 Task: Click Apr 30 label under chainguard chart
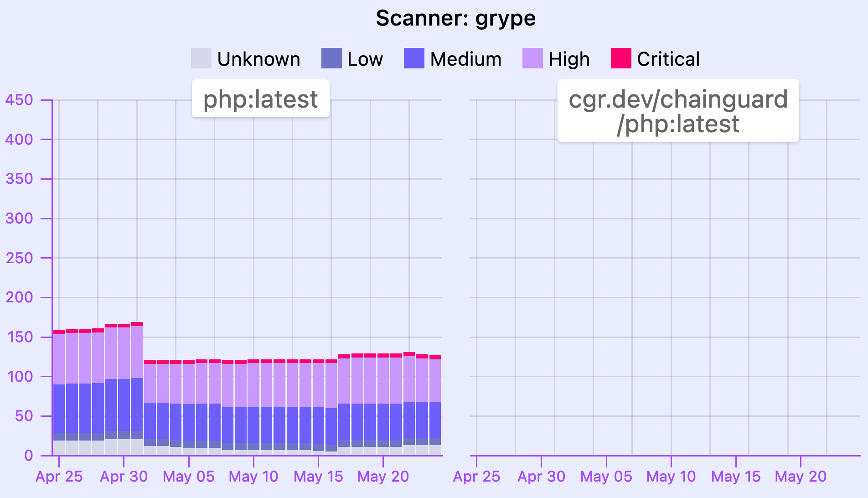(541, 477)
